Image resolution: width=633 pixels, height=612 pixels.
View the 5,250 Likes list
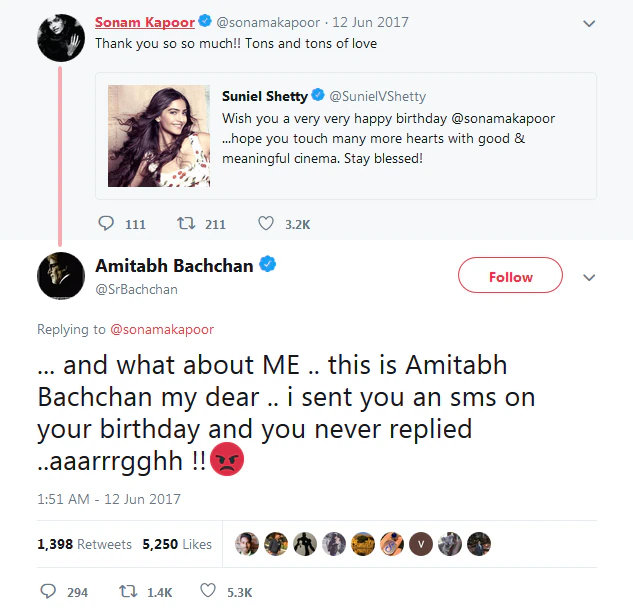[177, 544]
